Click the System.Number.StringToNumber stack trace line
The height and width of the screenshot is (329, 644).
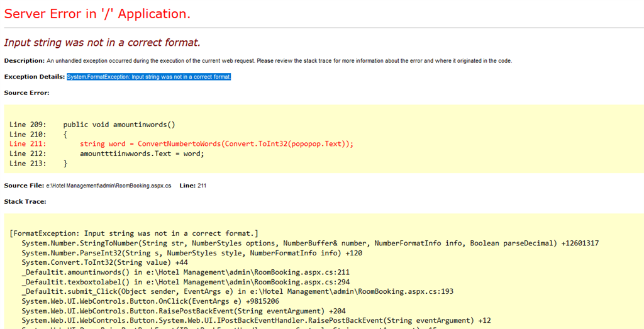(x=310, y=243)
